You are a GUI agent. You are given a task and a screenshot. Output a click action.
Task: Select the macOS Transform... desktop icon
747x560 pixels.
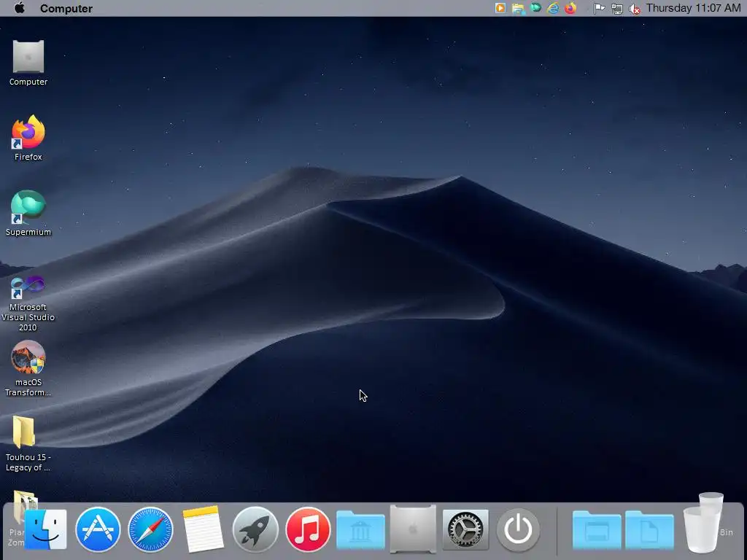(x=28, y=369)
